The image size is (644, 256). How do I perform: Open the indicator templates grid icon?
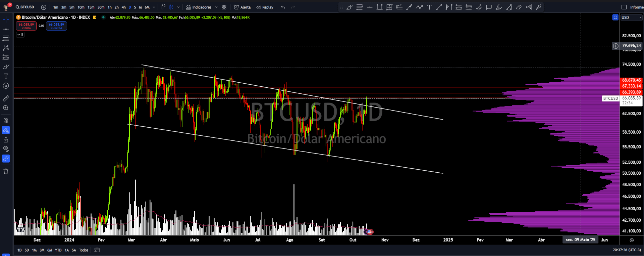tap(224, 7)
